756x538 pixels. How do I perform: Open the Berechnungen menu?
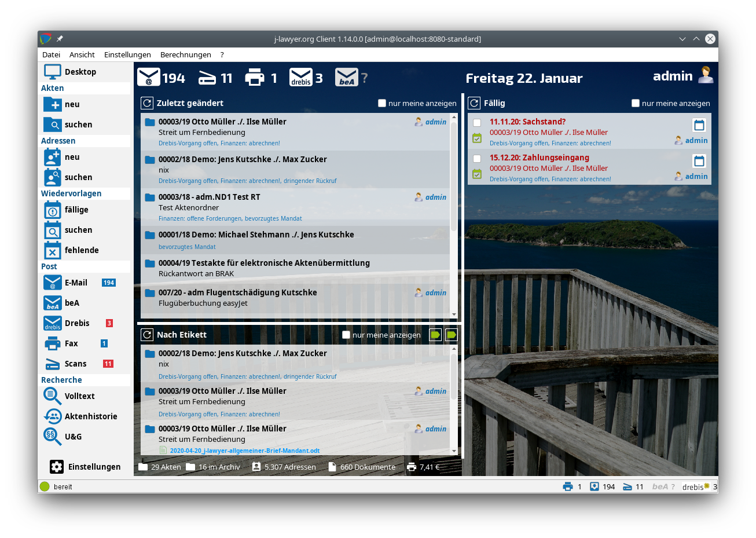[x=185, y=54]
